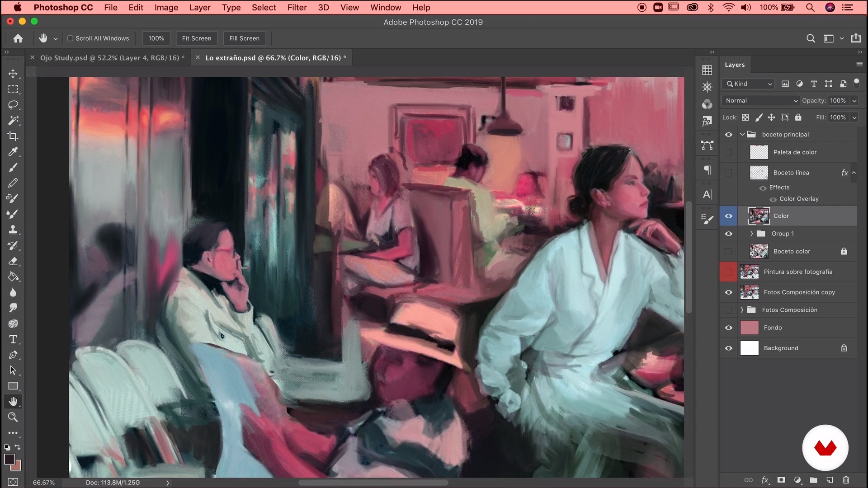Viewport: 868px width, 488px height.
Task: Collapse Boceto línea effects list
Action: coord(854,173)
